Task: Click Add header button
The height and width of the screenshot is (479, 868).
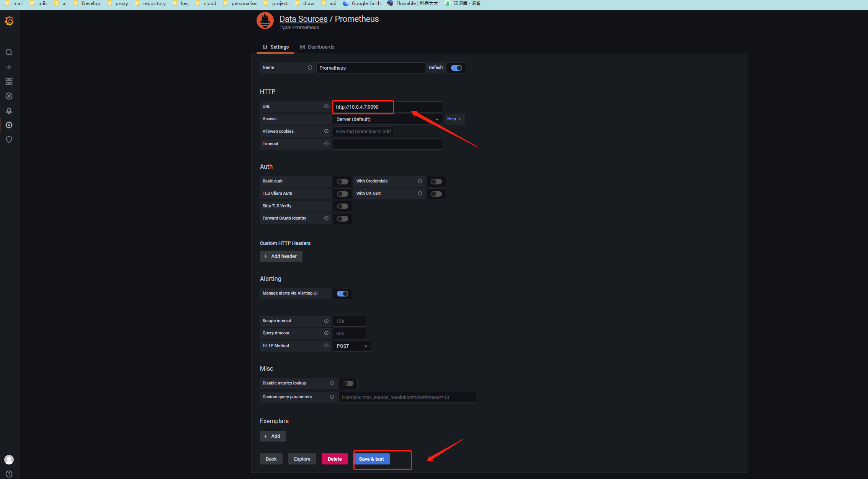Action: (x=281, y=256)
